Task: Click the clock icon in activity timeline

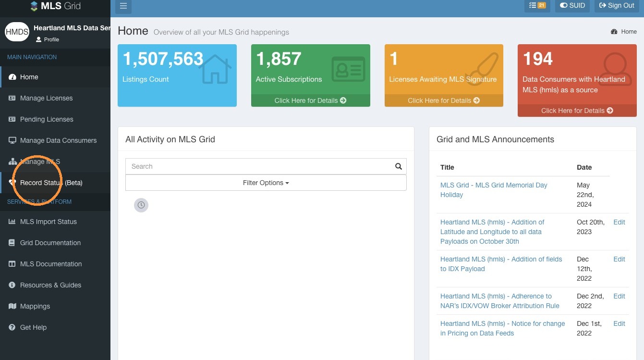Action: point(141,205)
